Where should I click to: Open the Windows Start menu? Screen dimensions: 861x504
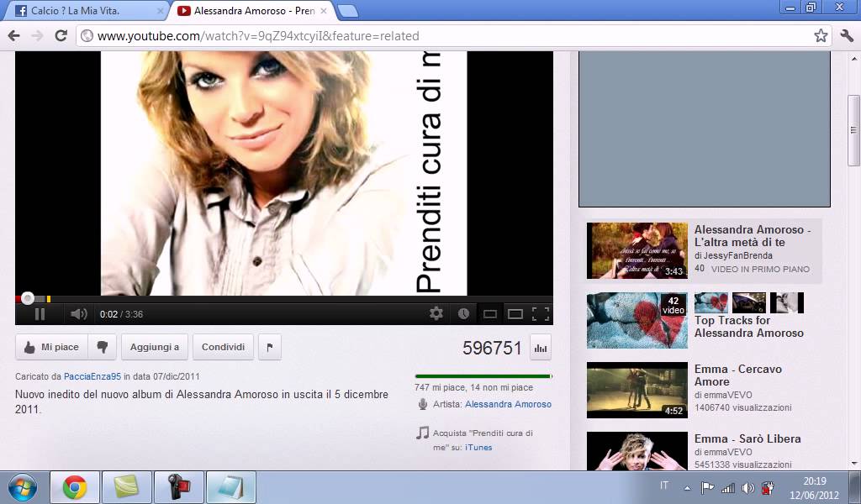[x=22, y=487]
